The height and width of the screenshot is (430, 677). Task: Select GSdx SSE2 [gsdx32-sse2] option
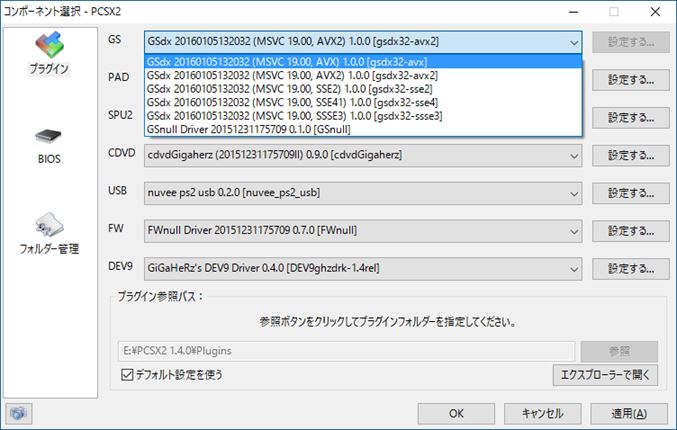pyautogui.click(x=363, y=89)
